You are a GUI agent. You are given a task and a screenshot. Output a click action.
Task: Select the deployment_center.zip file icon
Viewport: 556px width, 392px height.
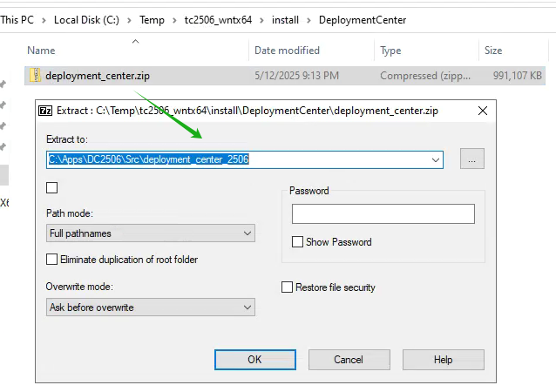[x=35, y=76]
